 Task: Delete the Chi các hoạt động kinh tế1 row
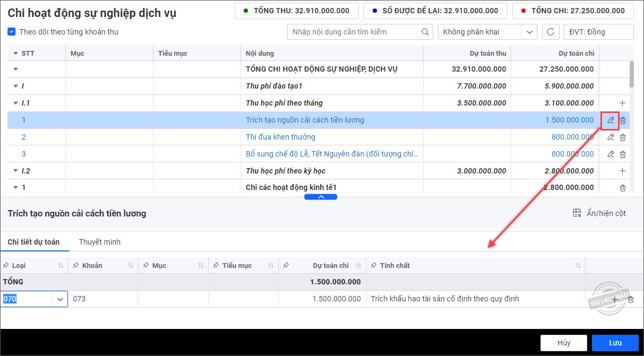[623, 188]
